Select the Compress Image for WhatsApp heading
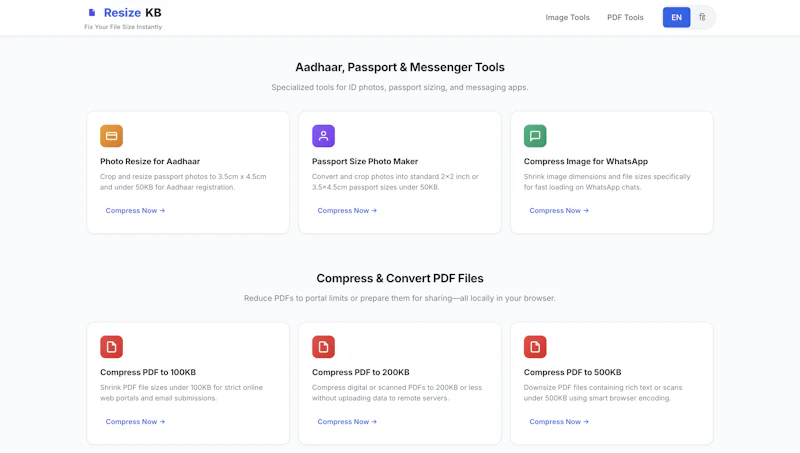 [x=586, y=161]
